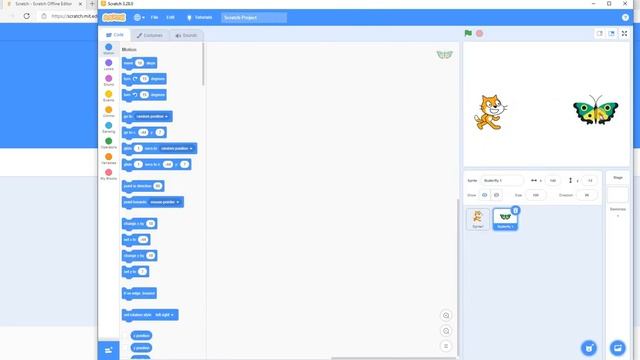640x360 pixels.
Task: Enter full screen stage mode
Action: tap(624, 33)
